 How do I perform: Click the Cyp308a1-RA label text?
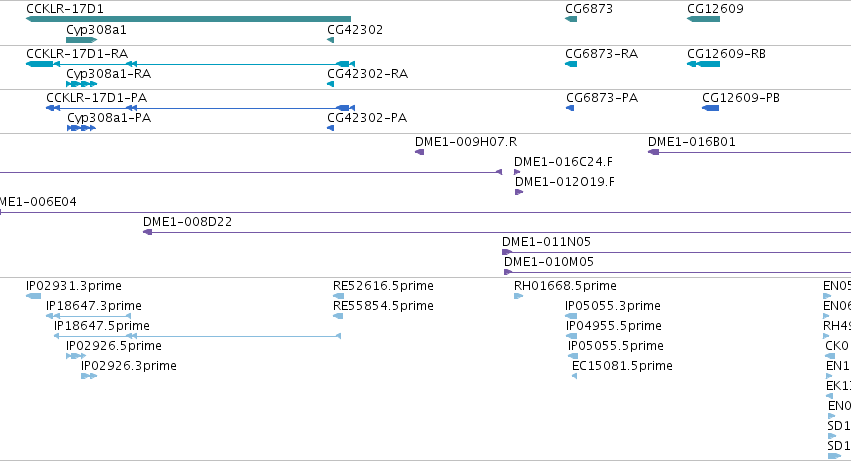(109, 73)
